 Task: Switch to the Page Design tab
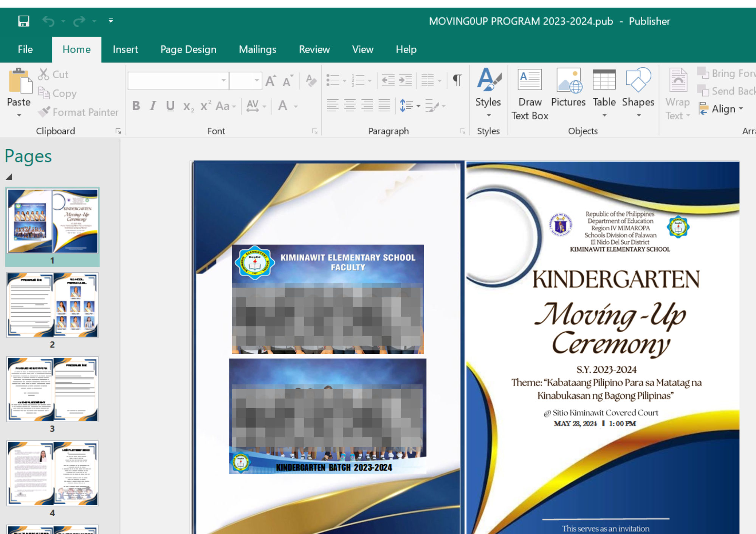point(188,49)
